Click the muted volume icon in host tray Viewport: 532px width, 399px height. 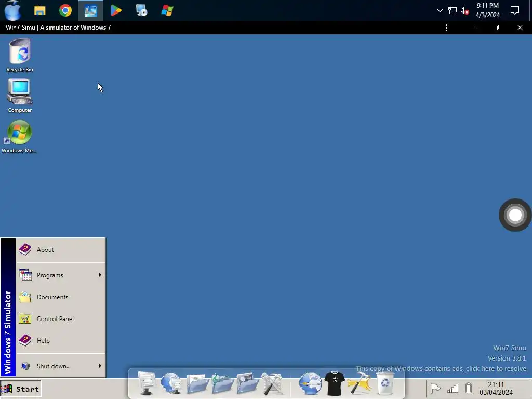465,11
